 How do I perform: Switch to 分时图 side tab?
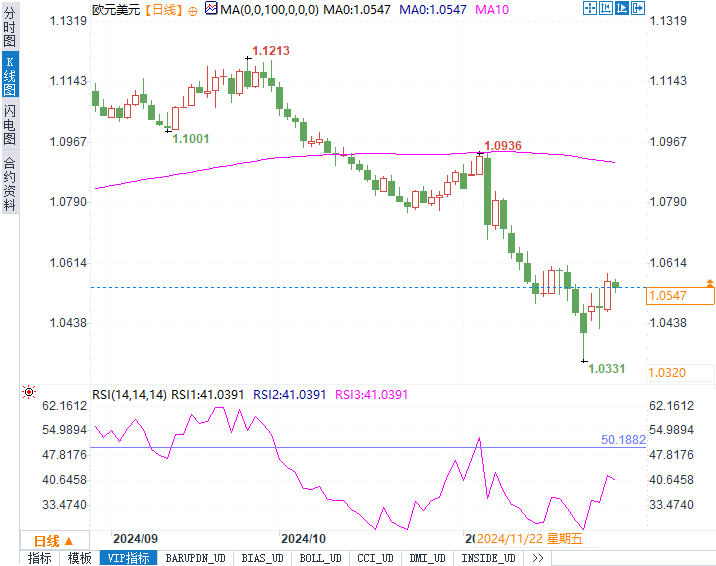10,27
